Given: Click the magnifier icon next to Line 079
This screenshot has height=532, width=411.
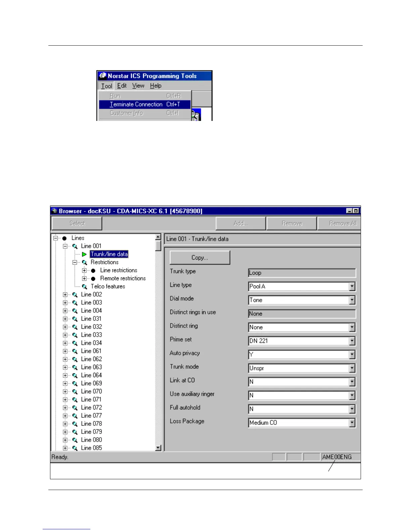Looking at the screenshot, I should 75,432.
